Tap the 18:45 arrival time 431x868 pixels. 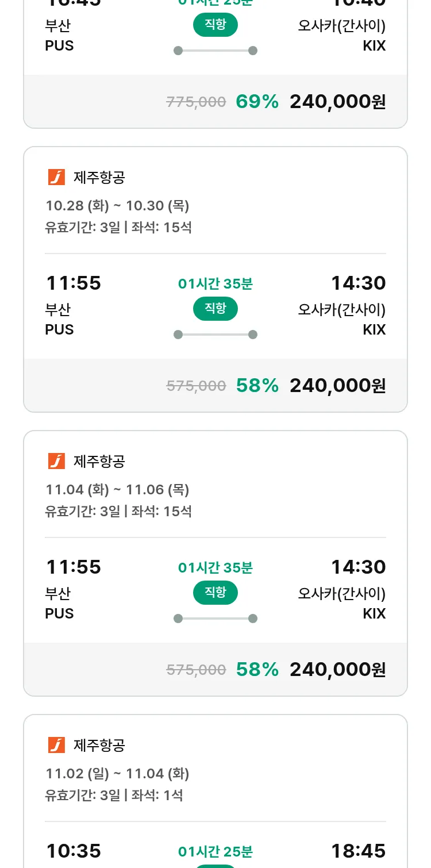click(x=358, y=851)
